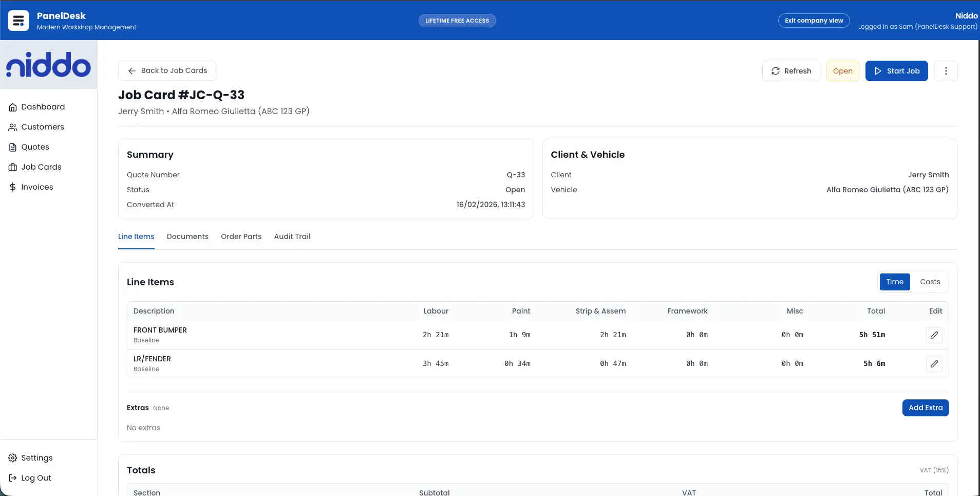This screenshot has height=496, width=980.
Task: Open the Customers section
Action: pos(42,126)
